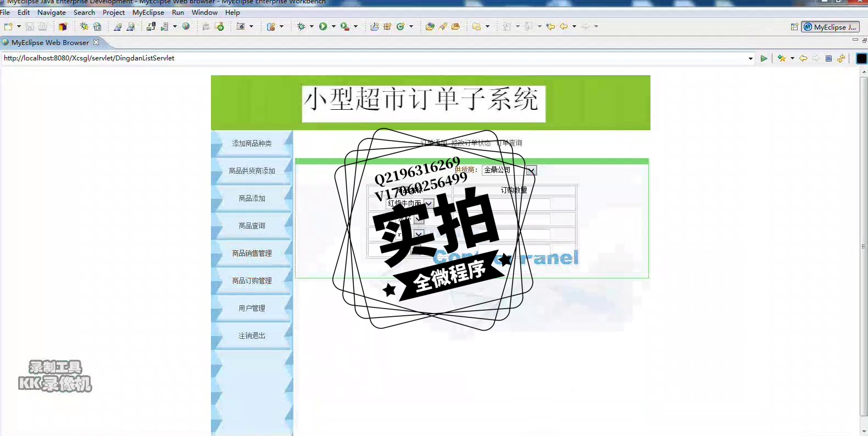
Task: Open the New file dropdown arrow
Action: pos(19,26)
